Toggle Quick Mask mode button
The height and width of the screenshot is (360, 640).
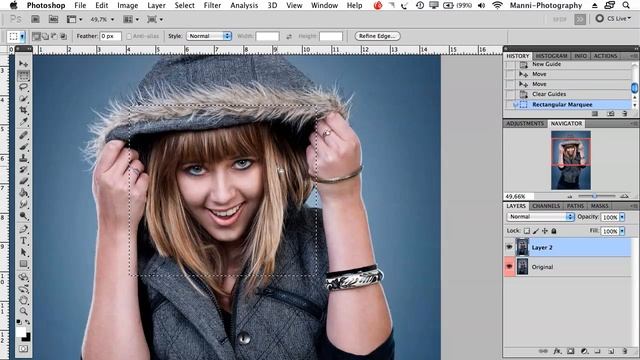coord(24,349)
